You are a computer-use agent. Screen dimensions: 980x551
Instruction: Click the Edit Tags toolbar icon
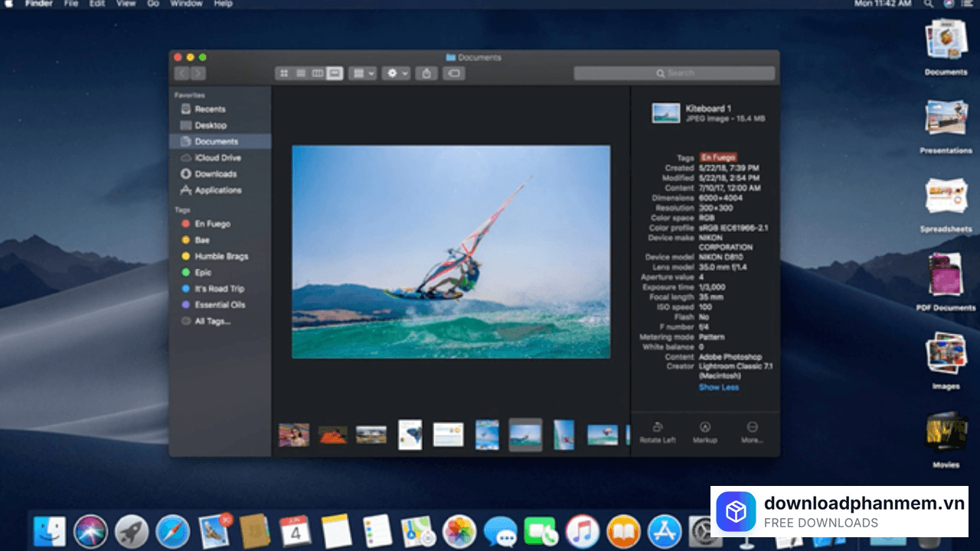(454, 73)
